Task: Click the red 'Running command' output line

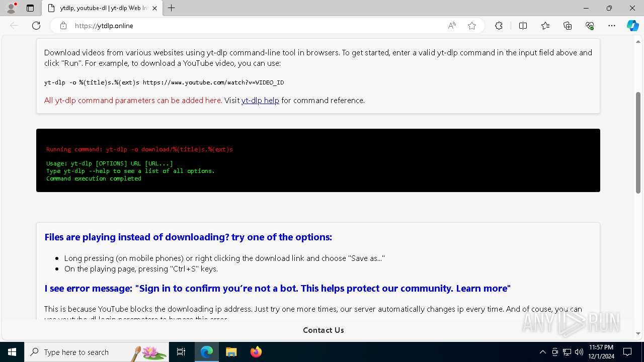Action: click(139, 149)
